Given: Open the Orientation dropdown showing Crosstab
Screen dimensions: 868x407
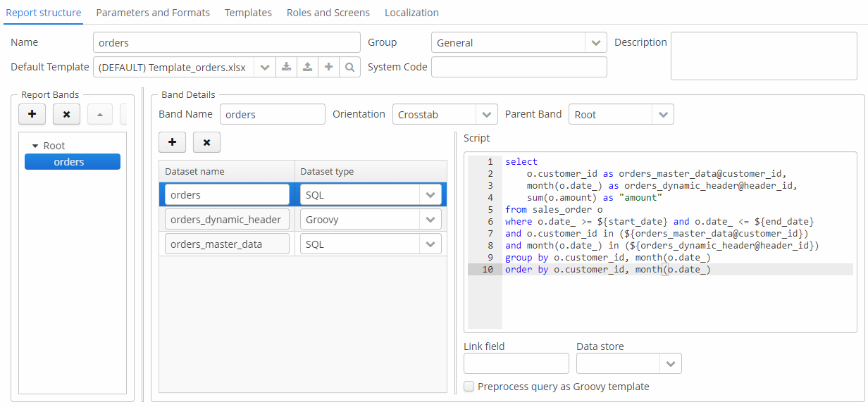Looking at the screenshot, I should coord(487,115).
